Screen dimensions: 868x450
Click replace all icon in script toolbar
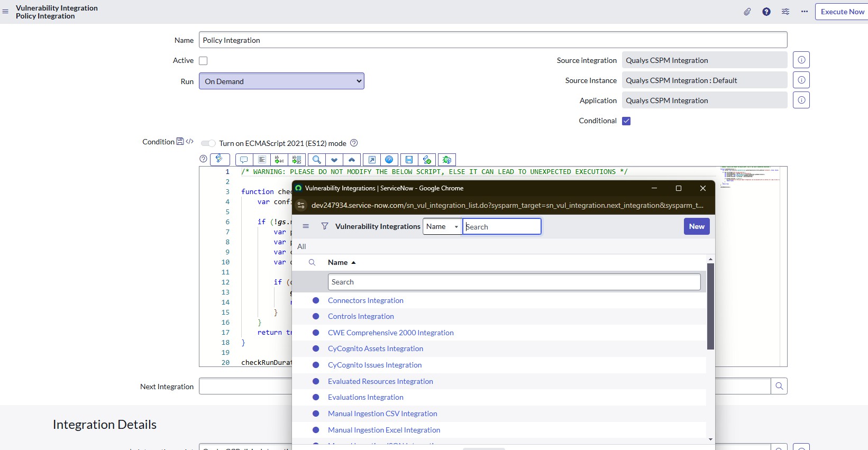297,160
